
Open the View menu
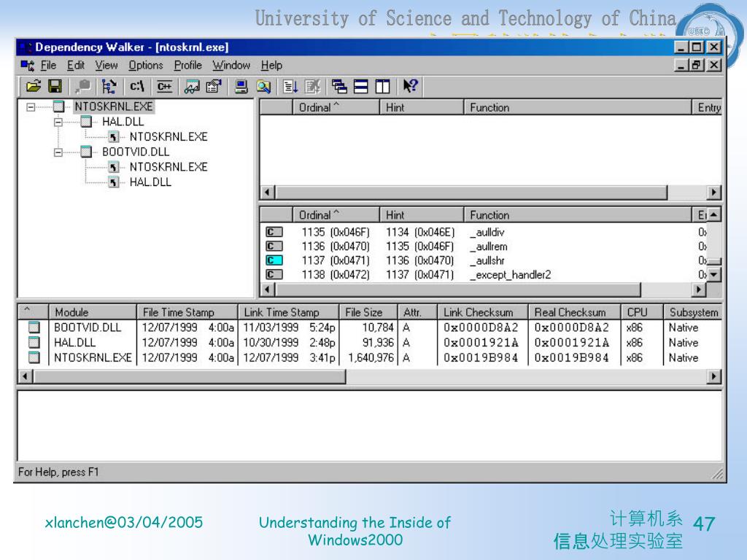[x=107, y=65]
